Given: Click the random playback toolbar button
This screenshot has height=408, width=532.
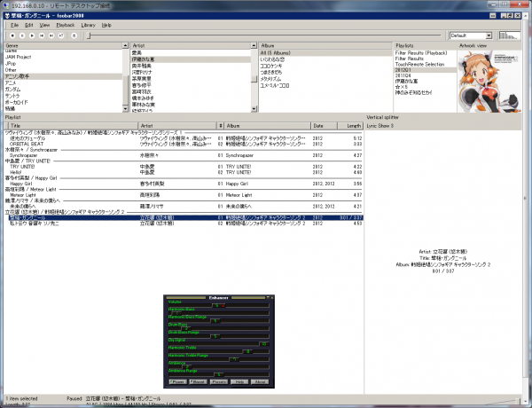Looking at the screenshot, I should [x=63, y=35].
